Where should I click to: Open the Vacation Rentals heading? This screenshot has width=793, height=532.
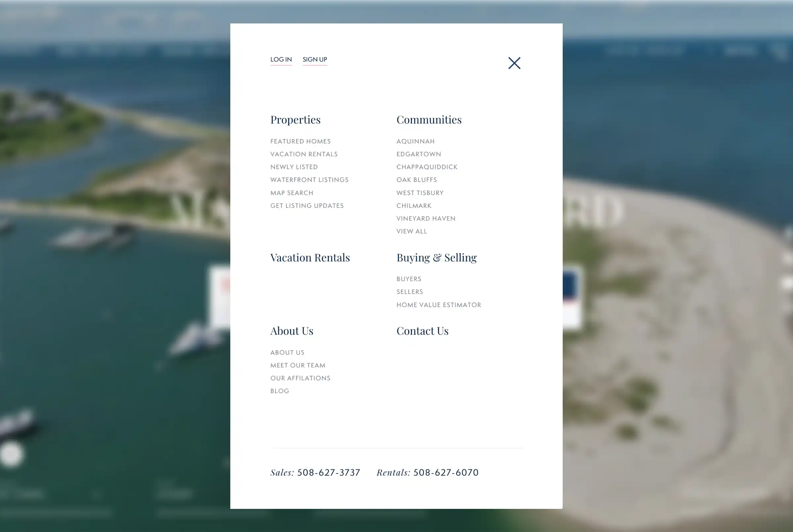310,257
